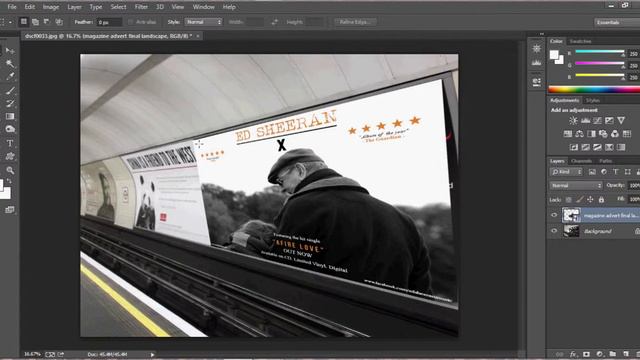Toggle lock position
640x360 pixels.
(x=590, y=200)
